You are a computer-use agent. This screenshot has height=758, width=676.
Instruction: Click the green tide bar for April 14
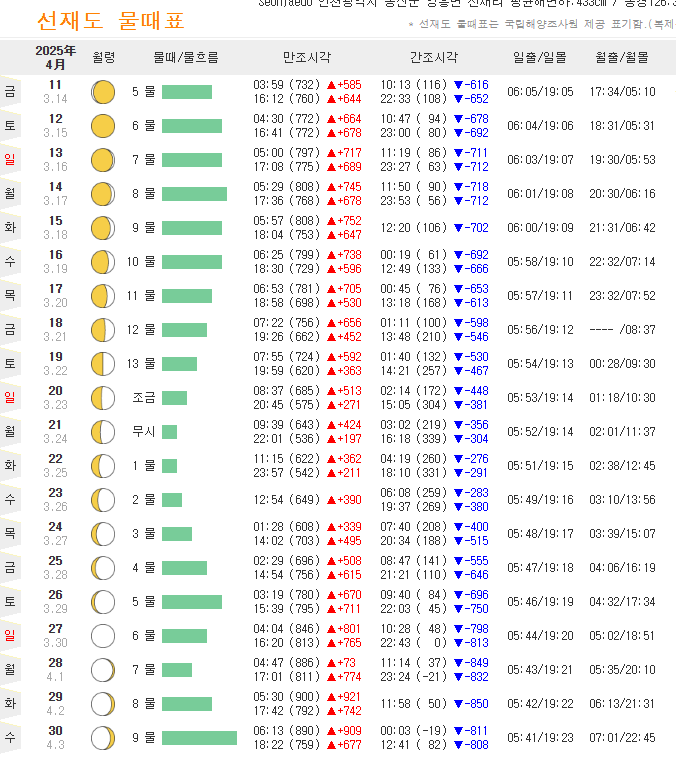point(194,194)
